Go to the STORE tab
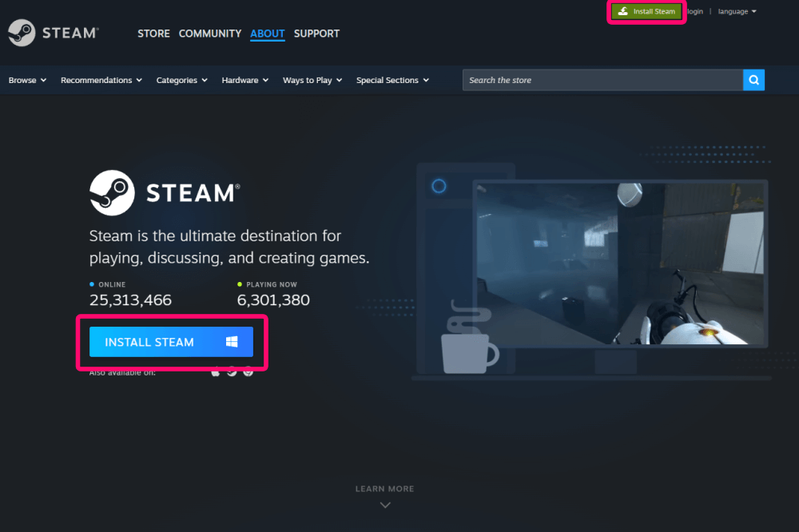Image resolution: width=799 pixels, height=532 pixels. (x=153, y=34)
